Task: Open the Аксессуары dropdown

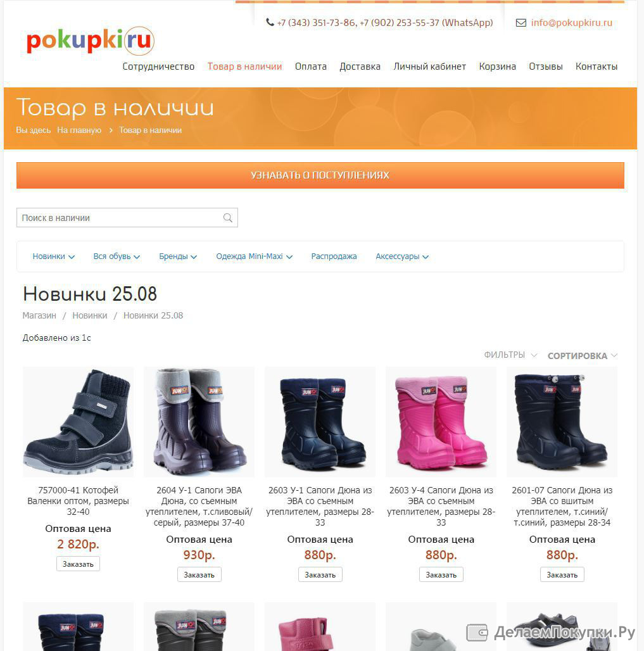Action: point(402,256)
